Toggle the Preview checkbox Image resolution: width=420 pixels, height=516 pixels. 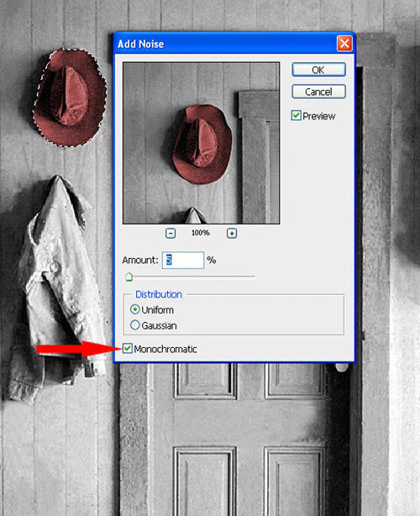coord(296,115)
